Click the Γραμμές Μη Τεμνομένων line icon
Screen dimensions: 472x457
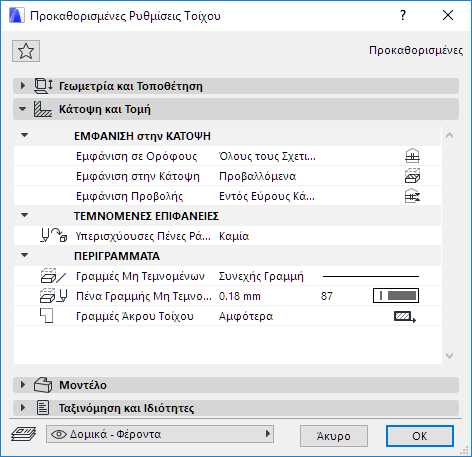point(53,276)
